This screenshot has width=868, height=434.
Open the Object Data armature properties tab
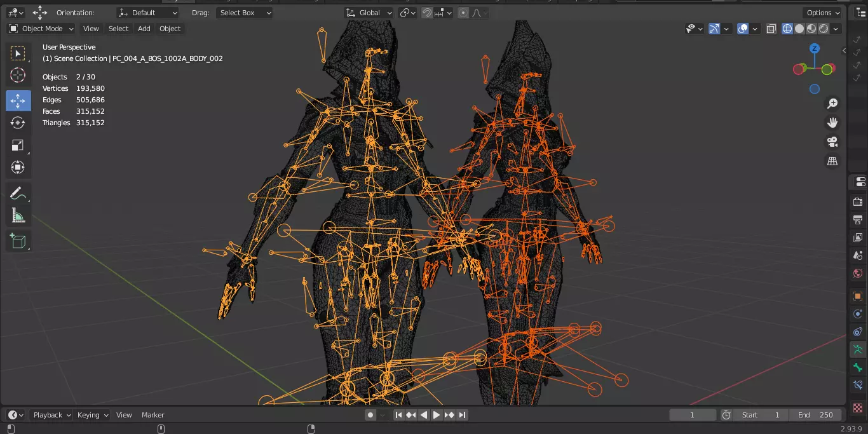click(858, 349)
